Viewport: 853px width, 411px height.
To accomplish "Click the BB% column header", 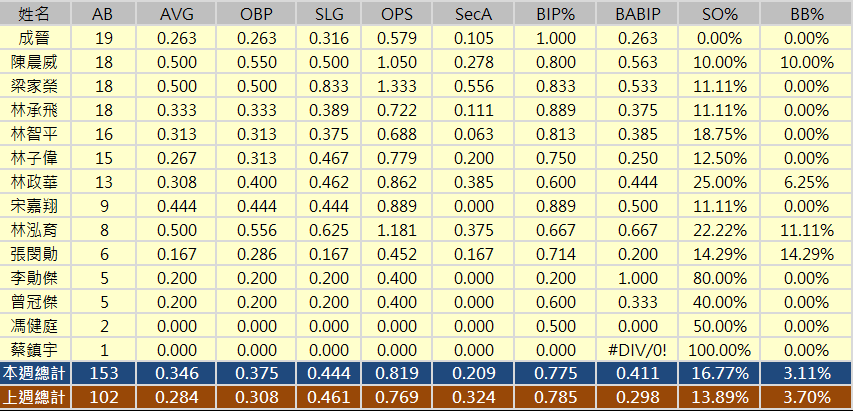I will (804, 15).
